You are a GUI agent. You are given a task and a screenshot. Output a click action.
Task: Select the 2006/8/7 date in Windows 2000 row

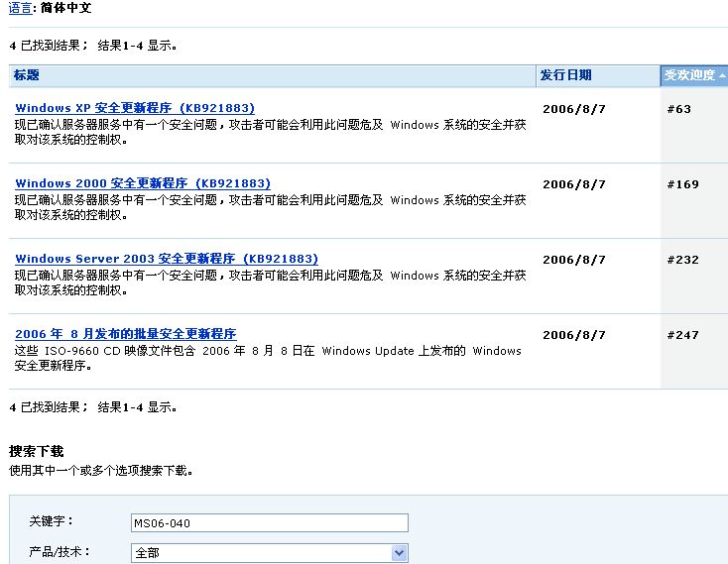click(574, 184)
